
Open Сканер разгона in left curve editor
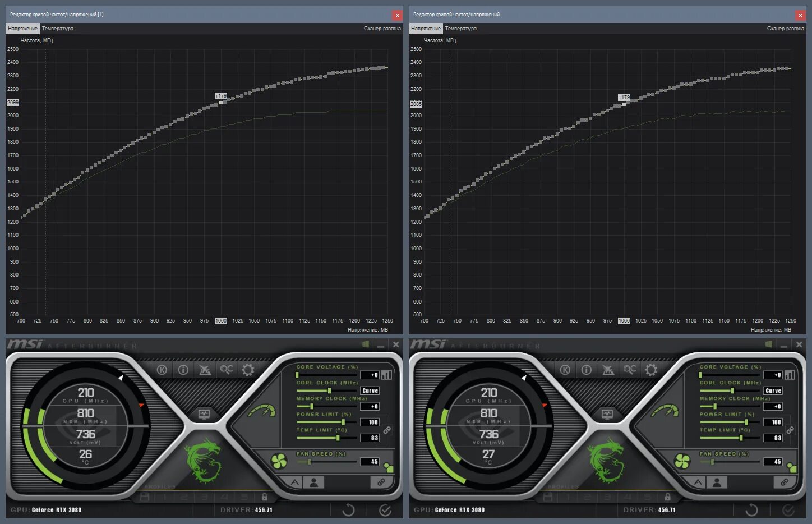382,28
